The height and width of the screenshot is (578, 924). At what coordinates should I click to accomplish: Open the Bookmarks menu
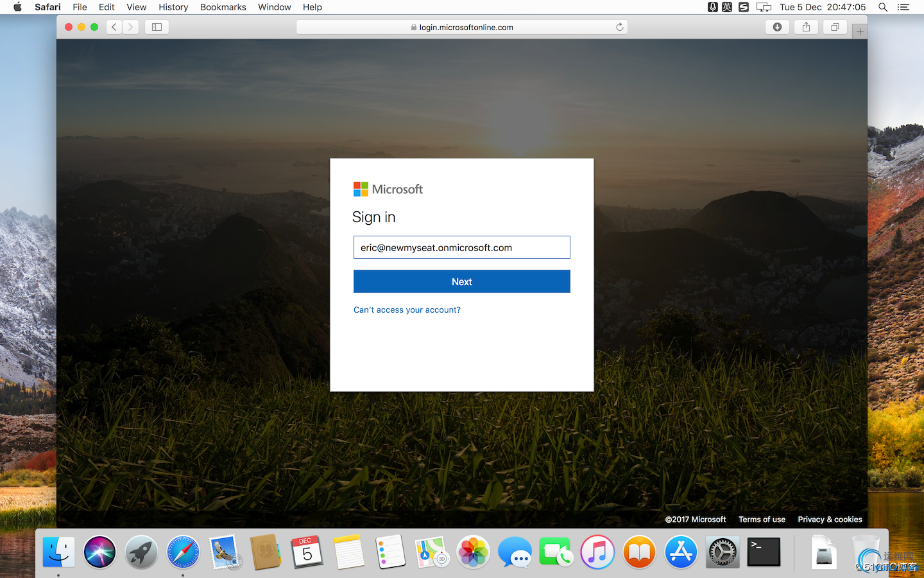[223, 7]
